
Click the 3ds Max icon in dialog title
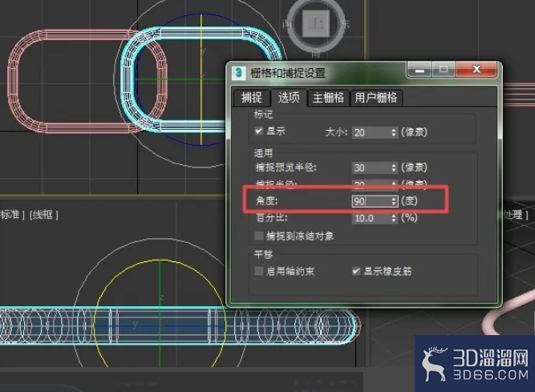(238, 72)
